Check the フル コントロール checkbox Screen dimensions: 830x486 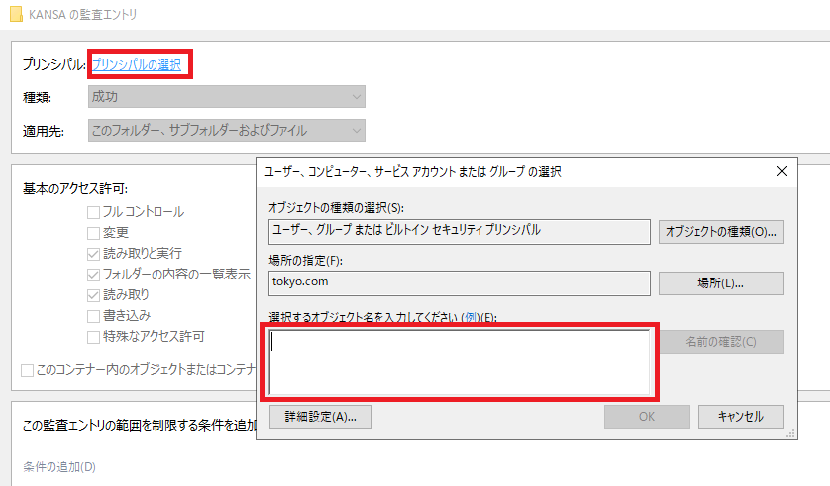tap(93, 212)
